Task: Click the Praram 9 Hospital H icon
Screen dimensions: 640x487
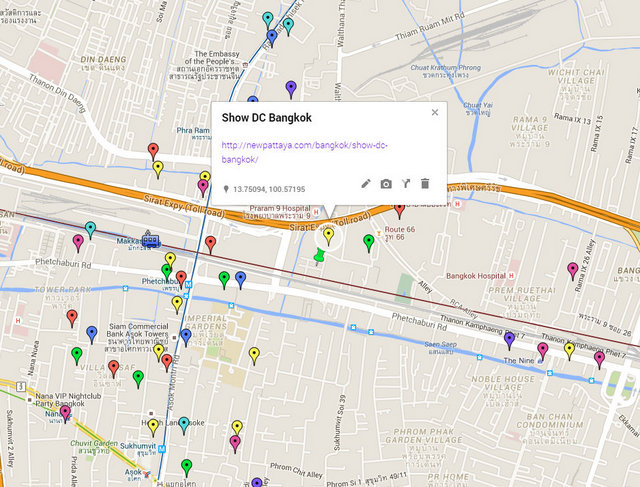Action: pyautogui.click(x=316, y=212)
